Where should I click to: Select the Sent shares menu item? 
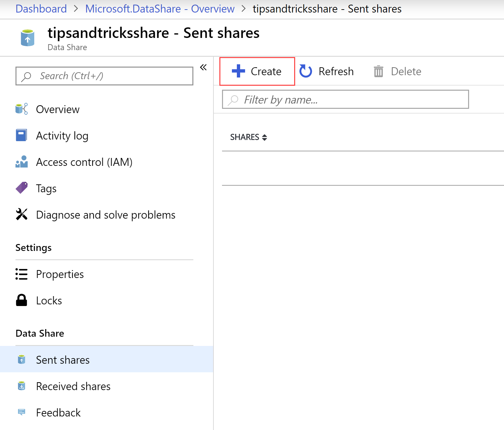click(x=107, y=359)
